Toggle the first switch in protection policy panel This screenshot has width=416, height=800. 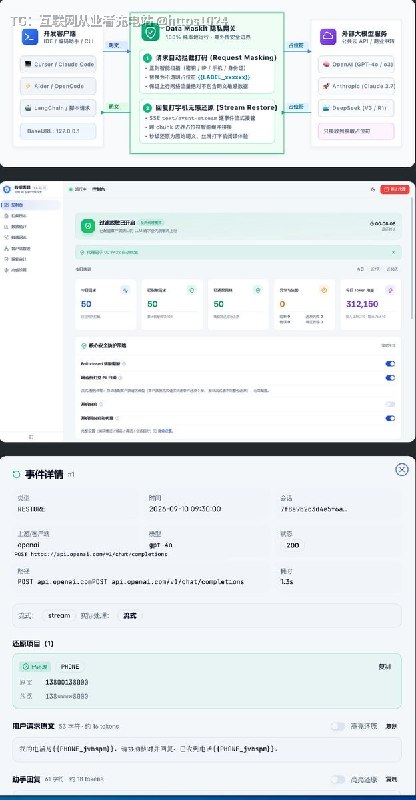390,364
